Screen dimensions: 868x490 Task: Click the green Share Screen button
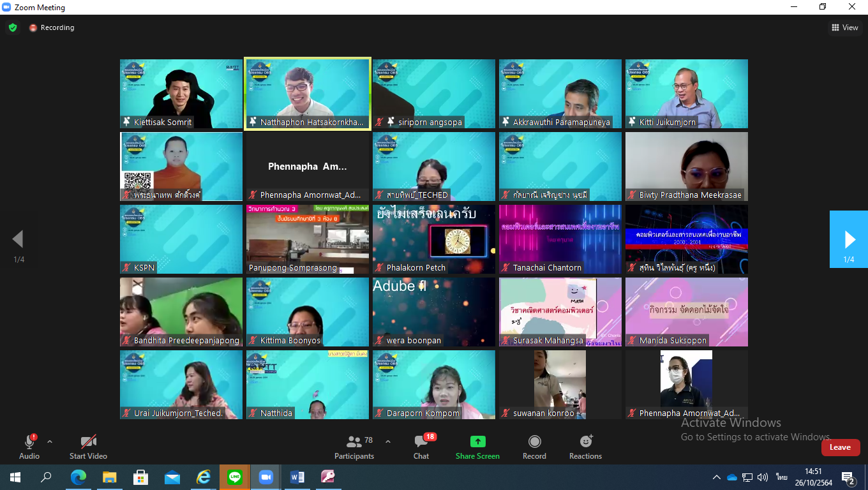tap(477, 447)
